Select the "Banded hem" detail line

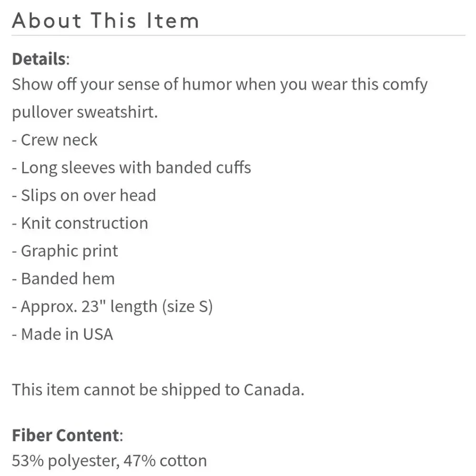click(x=68, y=278)
